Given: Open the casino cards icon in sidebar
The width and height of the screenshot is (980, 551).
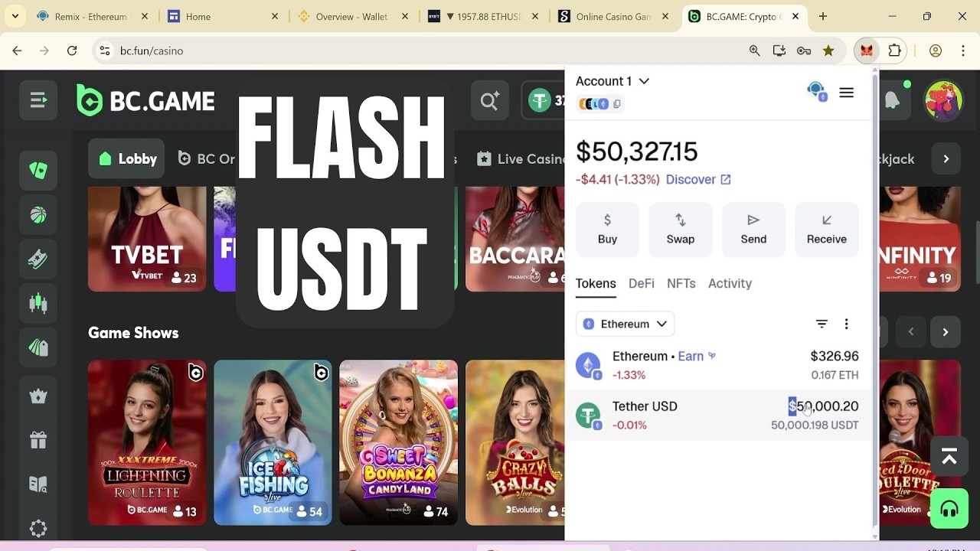Looking at the screenshot, I should click(x=38, y=171).
